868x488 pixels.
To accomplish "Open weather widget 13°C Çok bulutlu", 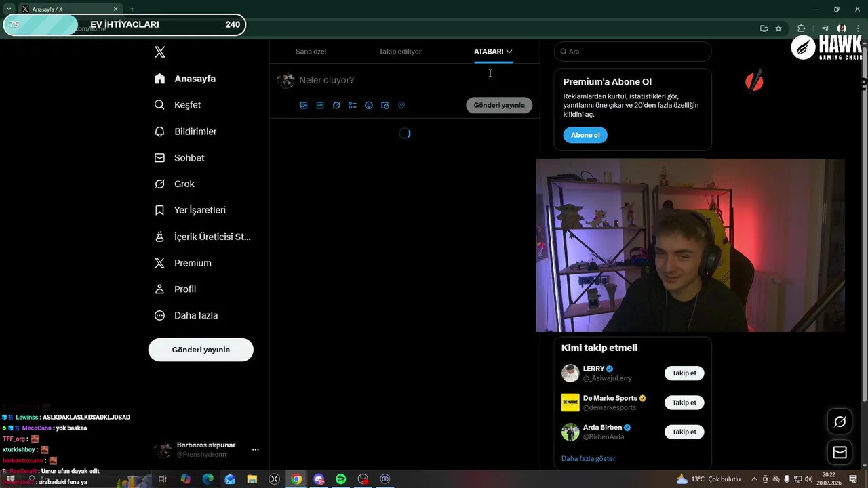I will (709, 479).
